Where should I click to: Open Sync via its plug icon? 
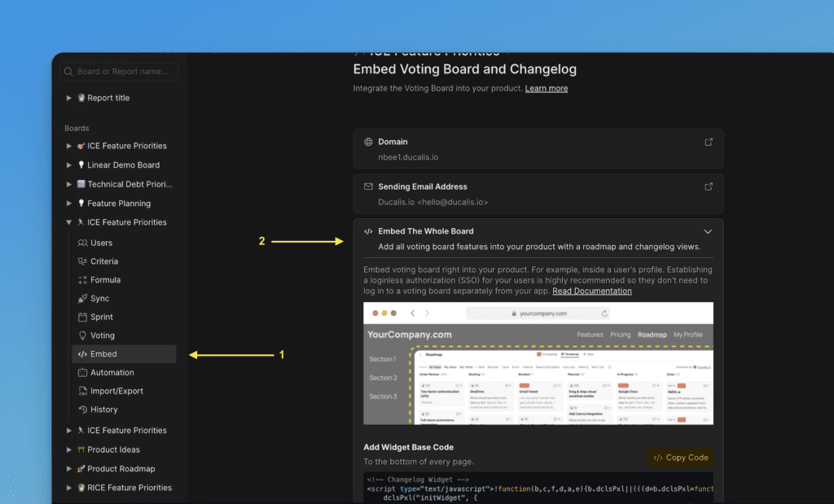pos(82,299)
